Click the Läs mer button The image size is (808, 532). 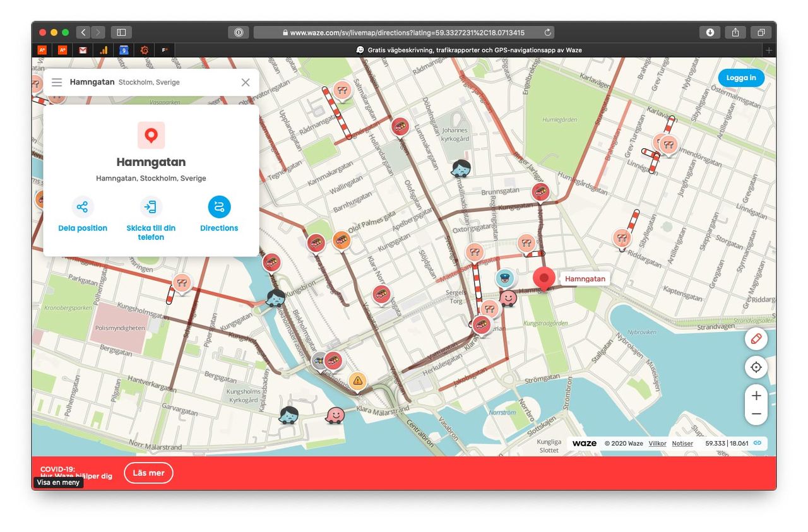pyautogui.click(x=148, y=473)
